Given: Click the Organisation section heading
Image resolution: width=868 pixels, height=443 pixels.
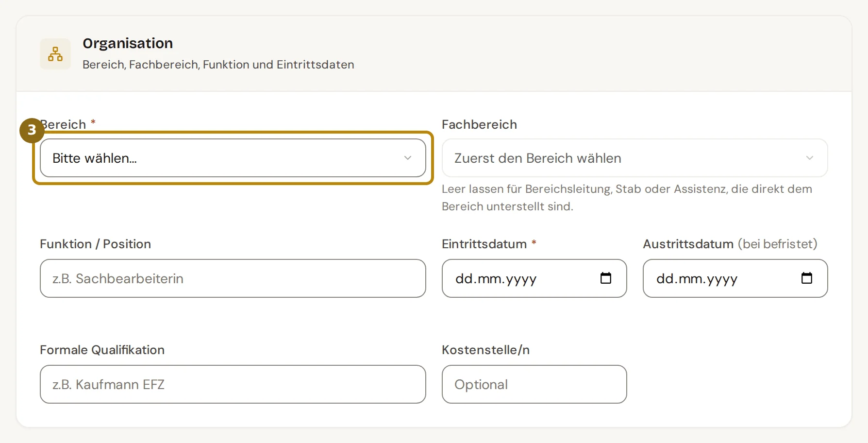Looking at the screenshot, I should coord(128,43).
